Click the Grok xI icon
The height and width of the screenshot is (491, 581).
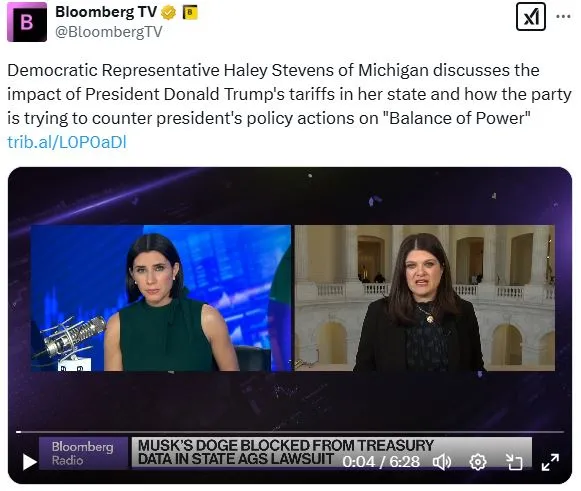tap(531, 17)
